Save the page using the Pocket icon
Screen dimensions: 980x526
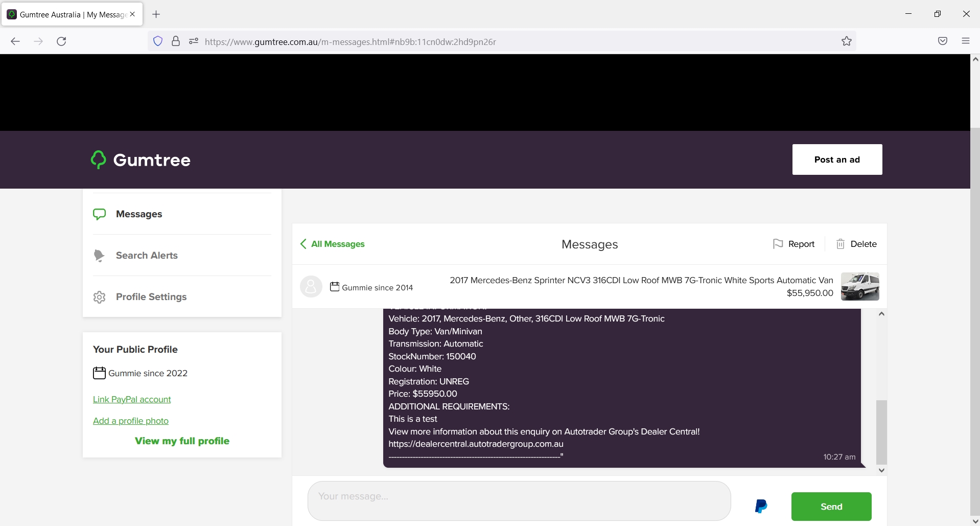(x=943, y=41)
